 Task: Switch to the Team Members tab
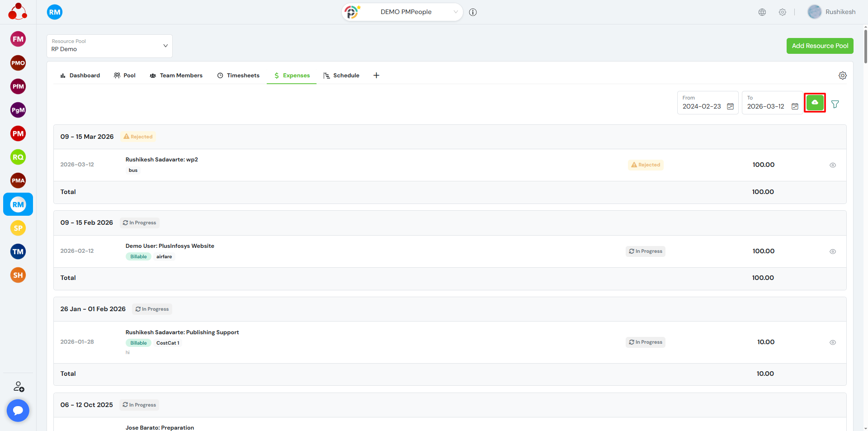click(x=176, y=76)
